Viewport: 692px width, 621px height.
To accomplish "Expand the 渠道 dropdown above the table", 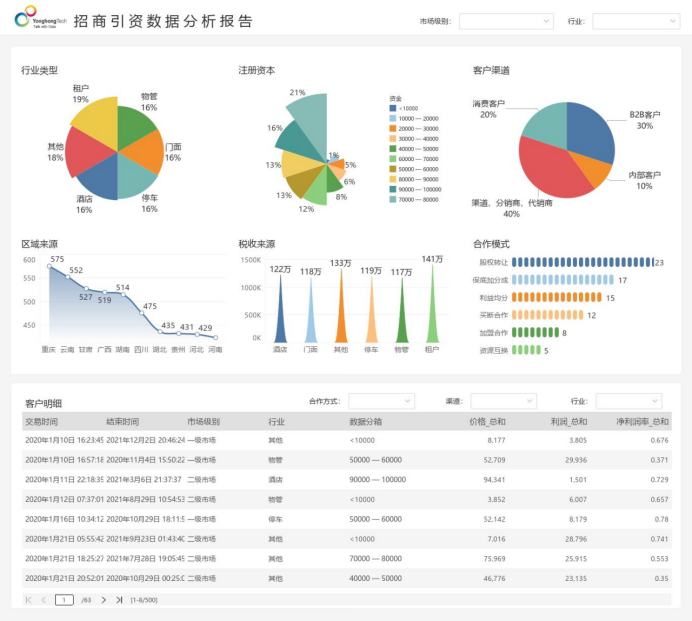I will pos(503,401).
